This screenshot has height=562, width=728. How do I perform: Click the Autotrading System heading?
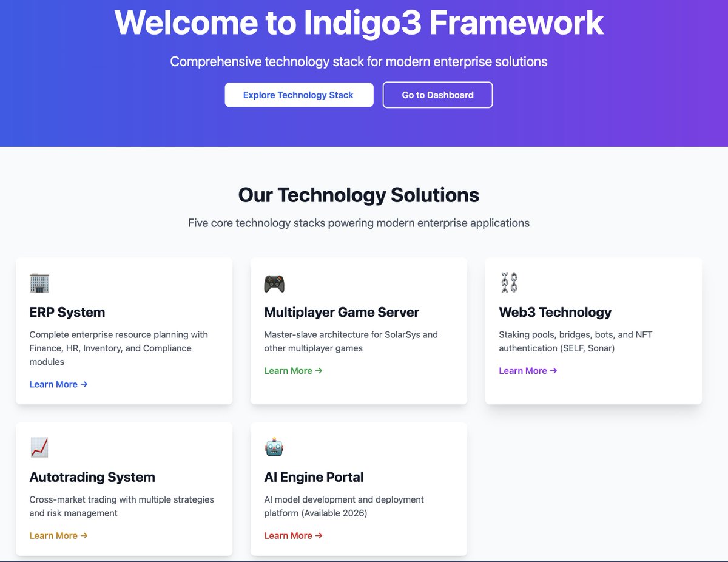click(92, 478)
